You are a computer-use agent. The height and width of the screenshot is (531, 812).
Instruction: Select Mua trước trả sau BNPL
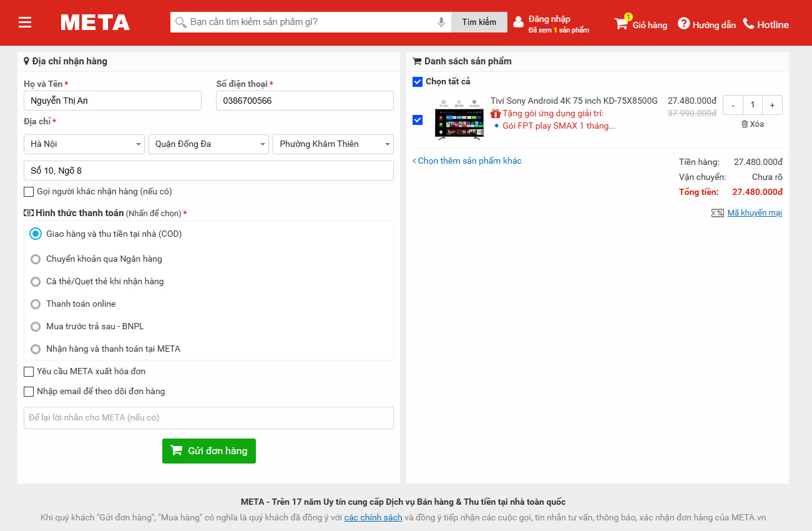click(x=36, y=326)
